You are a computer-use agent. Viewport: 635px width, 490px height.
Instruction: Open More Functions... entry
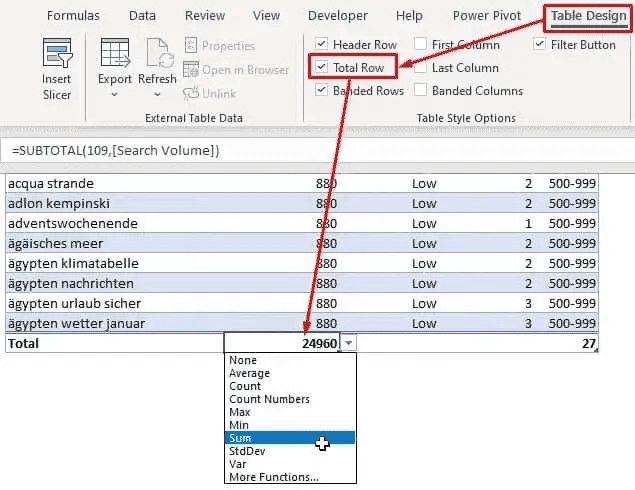tap(290, 477)
